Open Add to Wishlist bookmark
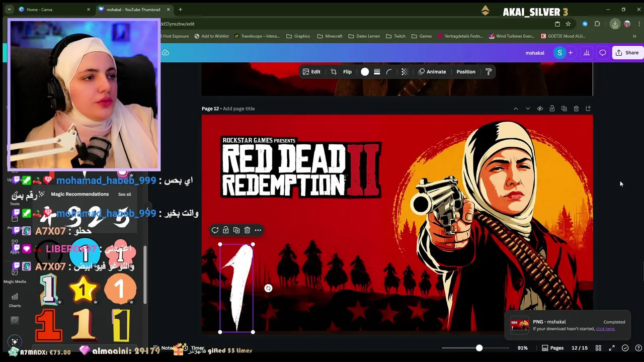 pyautogui.click(x=211, y=36)
